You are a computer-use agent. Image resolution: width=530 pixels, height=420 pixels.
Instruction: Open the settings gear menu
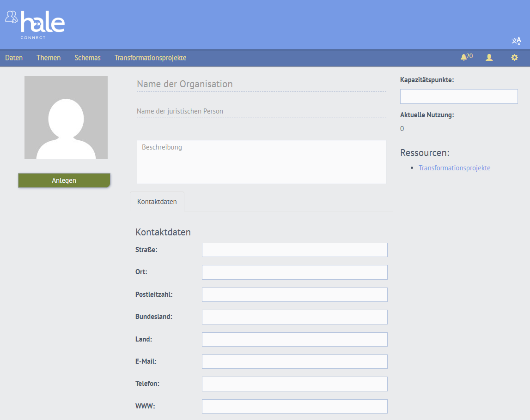coord(514,57)
